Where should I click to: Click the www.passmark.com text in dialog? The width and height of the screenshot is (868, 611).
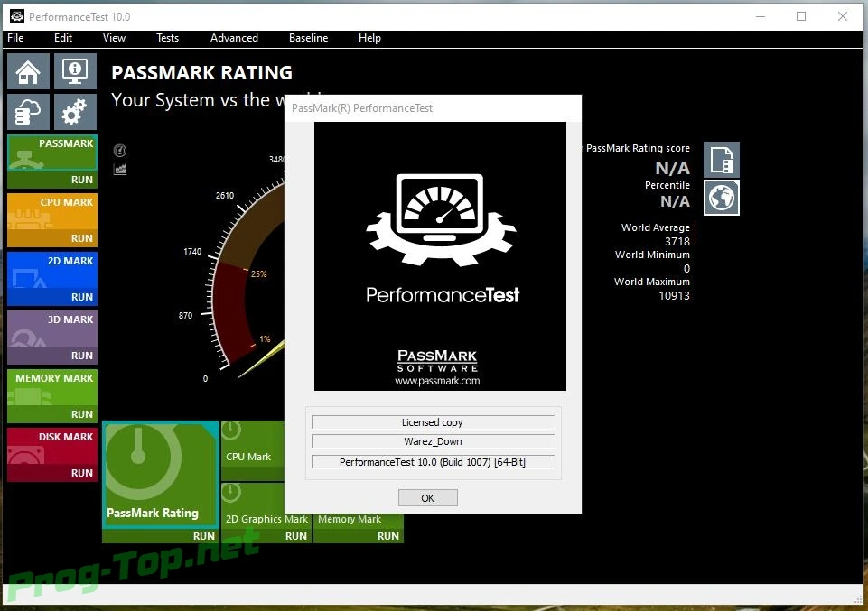click(x=437, y=381)
